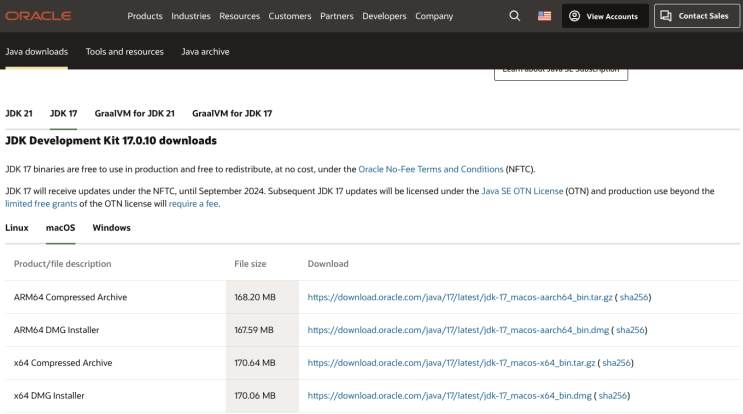
Task: Open the Products menu
Action: tap(145, 16)
